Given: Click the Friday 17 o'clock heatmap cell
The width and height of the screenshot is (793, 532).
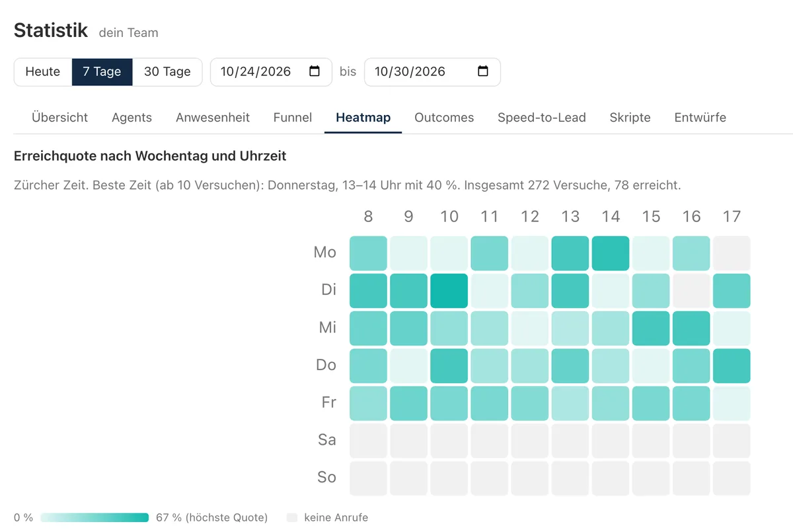Looking at the screenshot, I should tap(732, 404).
